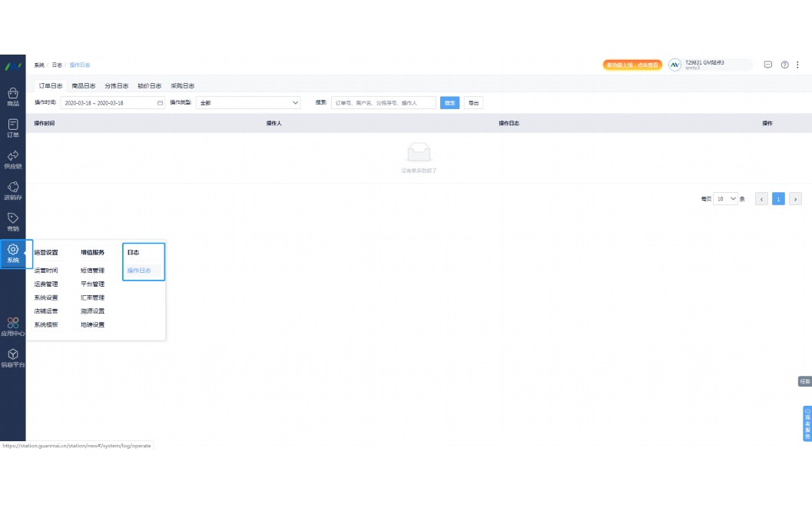Click the 导出 export button
The height and width of the screenshot is (505, 812).
(x=473, y=102)
